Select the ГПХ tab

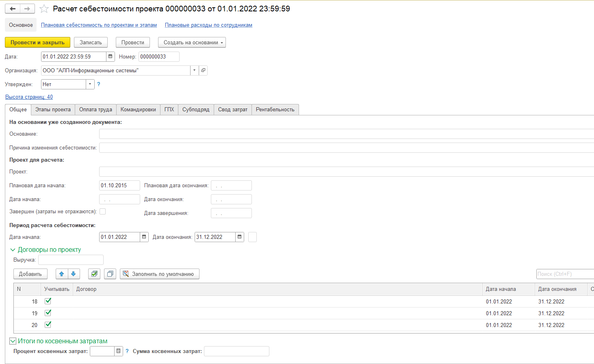pyautogui.click(x=169, y=110)
